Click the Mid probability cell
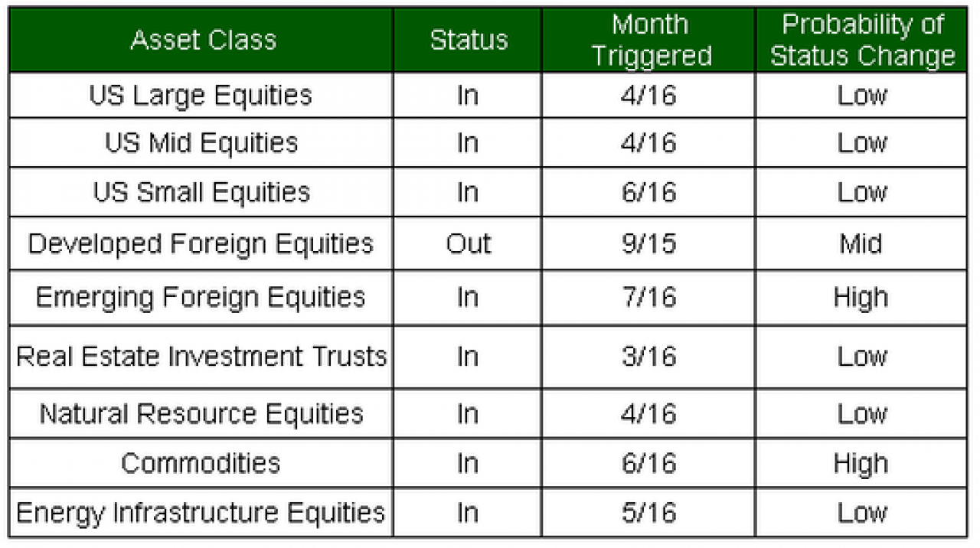Viewport: 980px width, 548px height. (861, 243)
